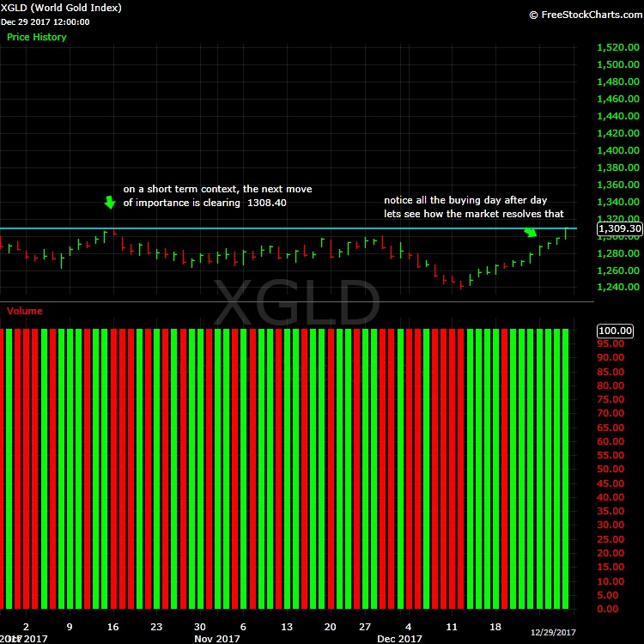Click the Dec 2017 month label

[x=399, y=639]
